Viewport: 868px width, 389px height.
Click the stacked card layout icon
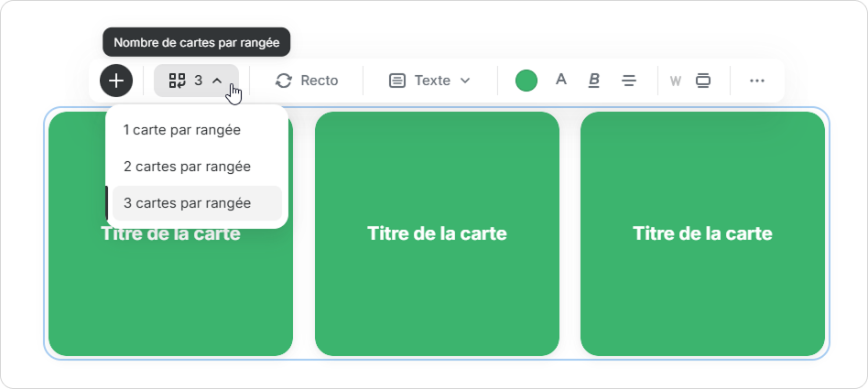coord(703,81)
